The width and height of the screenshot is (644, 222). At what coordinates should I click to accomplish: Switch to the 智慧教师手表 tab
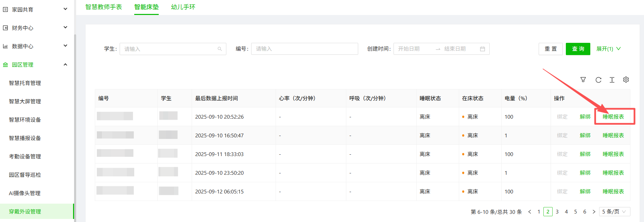tap(104, 7)
